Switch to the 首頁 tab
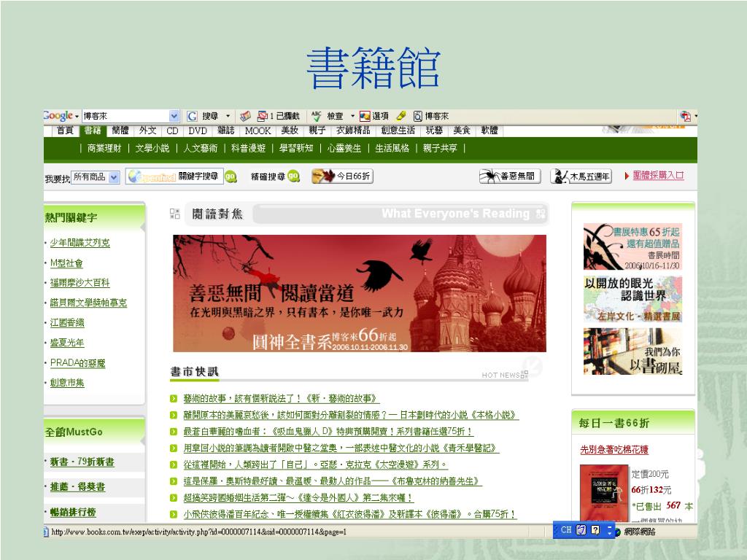The height and width of the screenshot is (560, 747). click(x=65, y=131)
